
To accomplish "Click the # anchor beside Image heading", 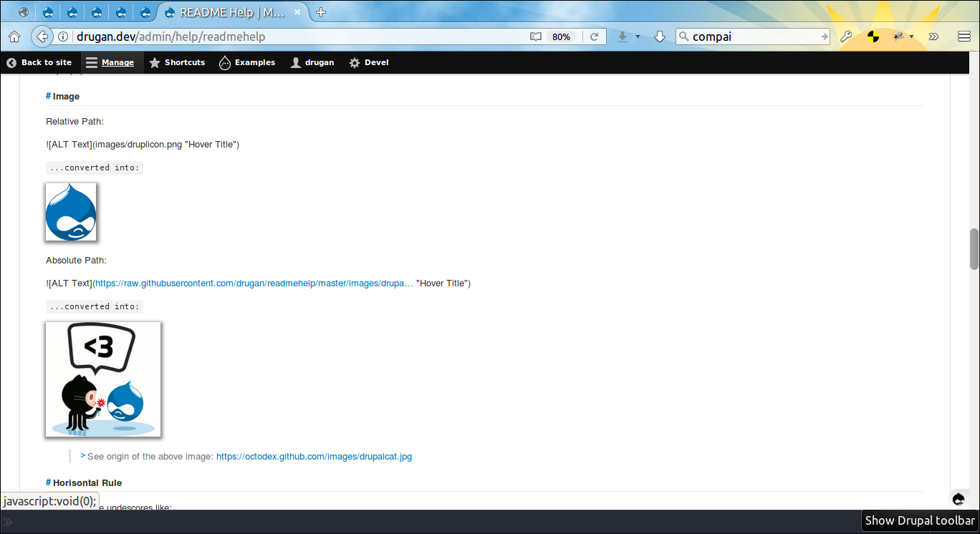I will click(x=49, y=96).
